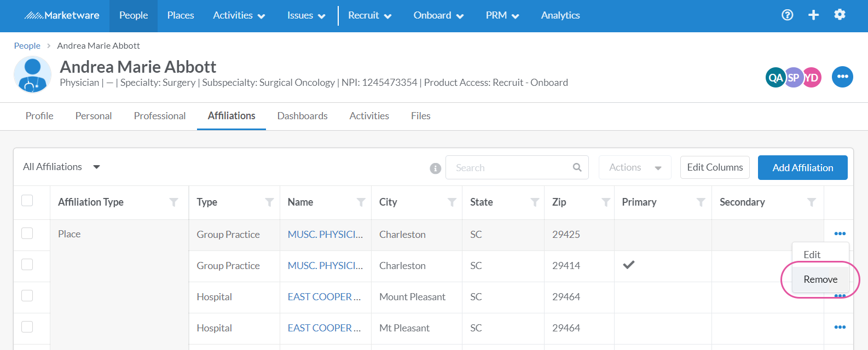Filter the Type column
This screenshot has width=868, height=350.
click(269, 202)
